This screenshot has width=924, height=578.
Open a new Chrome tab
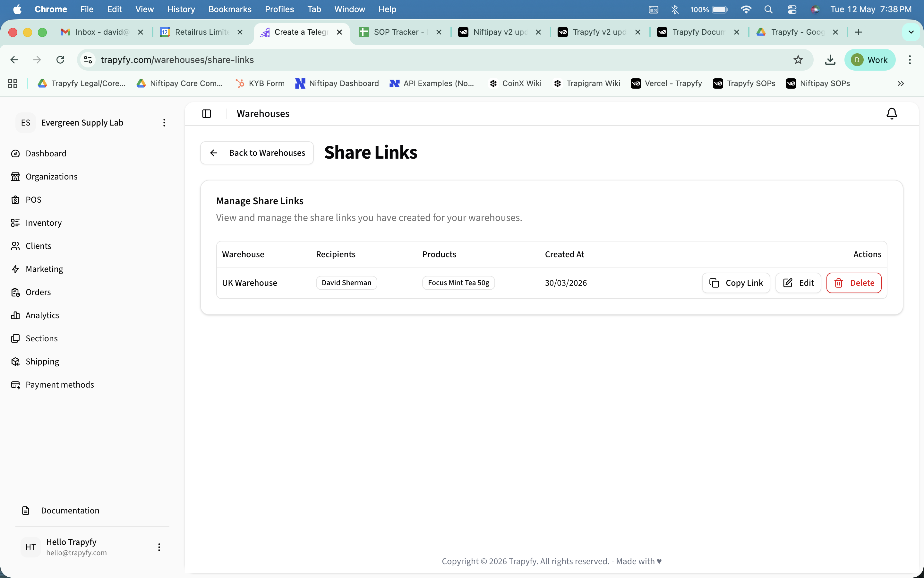(858, 32)
